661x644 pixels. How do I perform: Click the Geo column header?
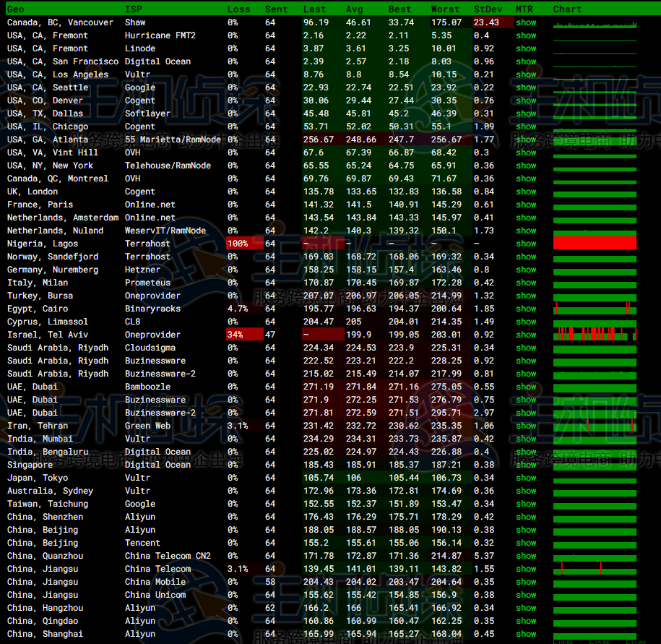click(15, 9)
